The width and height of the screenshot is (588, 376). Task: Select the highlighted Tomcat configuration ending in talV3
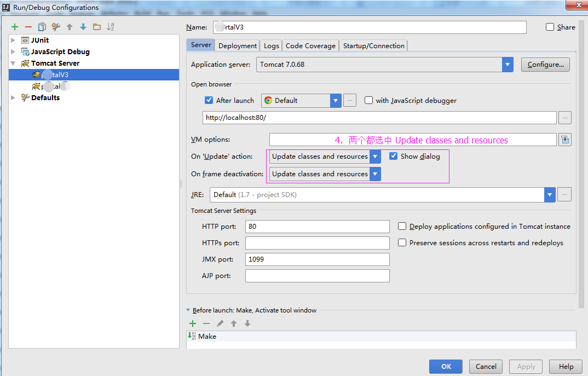(94, 74)
